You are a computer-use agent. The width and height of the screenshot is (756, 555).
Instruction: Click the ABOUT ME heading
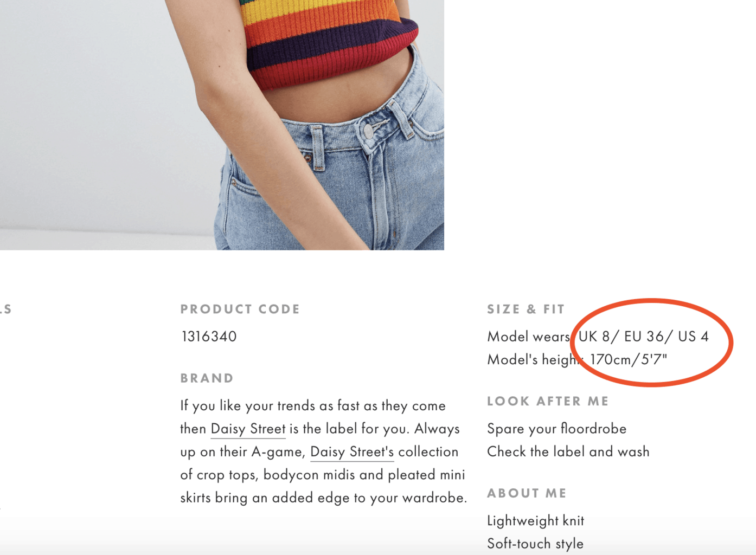(x=527, y=493)
